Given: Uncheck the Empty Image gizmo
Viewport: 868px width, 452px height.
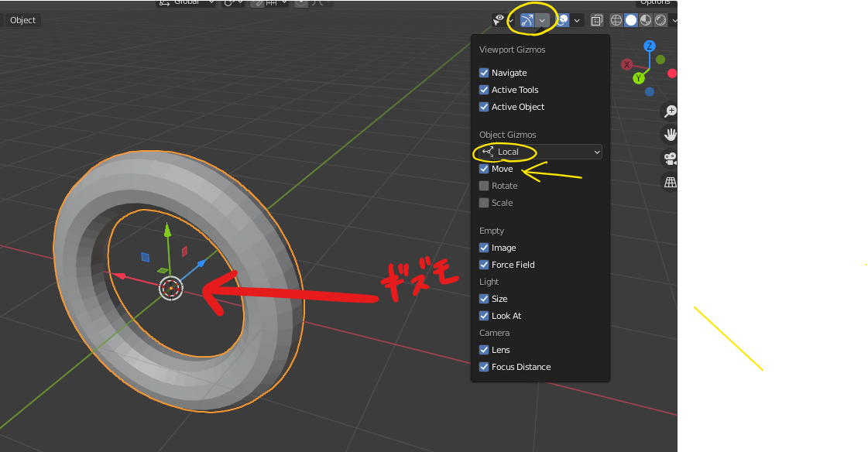Looking at the screenshot, I should [x=484, y=248].
